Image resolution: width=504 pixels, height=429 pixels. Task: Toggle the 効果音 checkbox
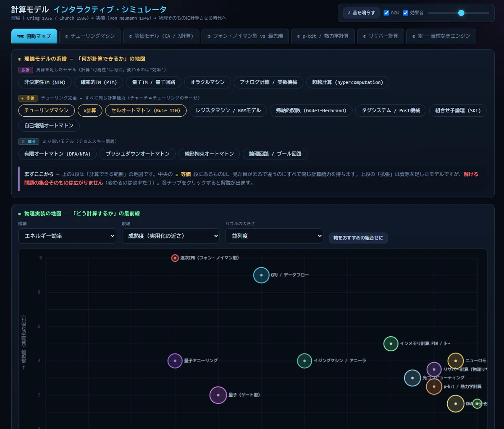pyautogui.click(x=406, y=13)
